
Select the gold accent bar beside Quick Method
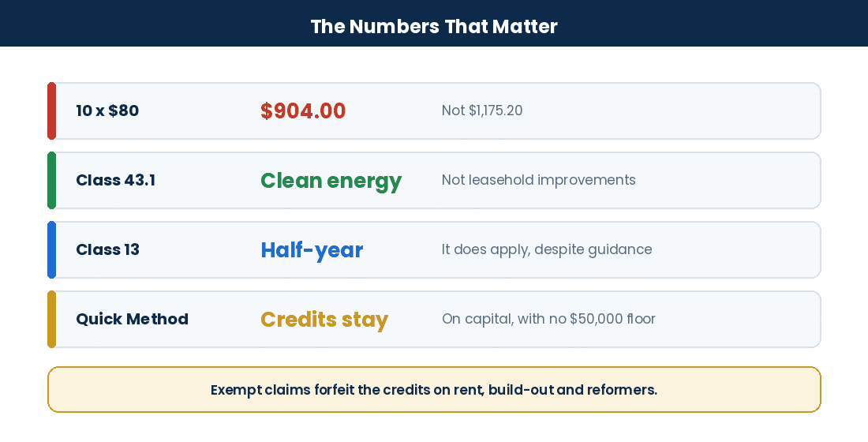pos(51,319)
